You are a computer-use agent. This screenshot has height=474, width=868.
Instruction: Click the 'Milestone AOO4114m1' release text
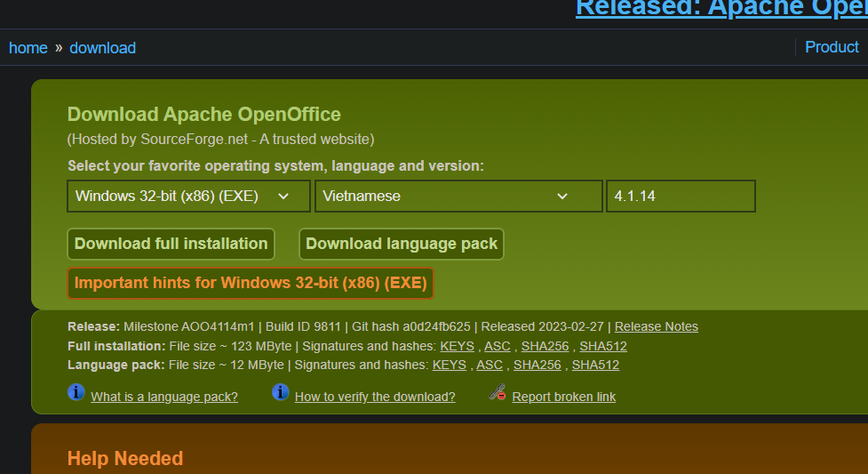point(188,326)
